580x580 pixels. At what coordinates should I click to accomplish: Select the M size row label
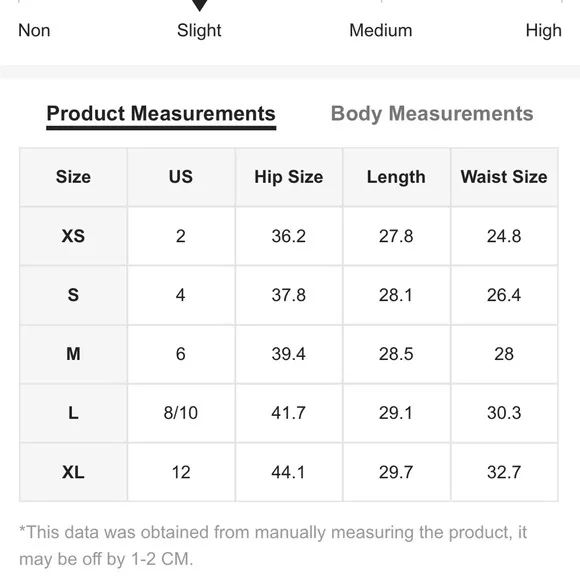tap(73, 354)
